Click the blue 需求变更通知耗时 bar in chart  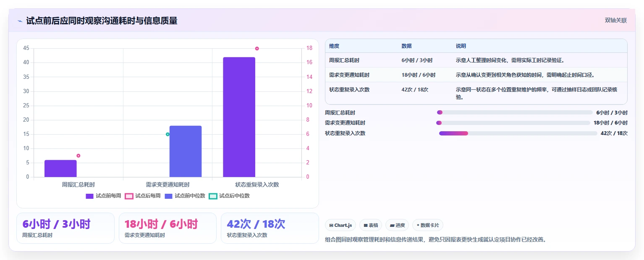click(186, 151)
